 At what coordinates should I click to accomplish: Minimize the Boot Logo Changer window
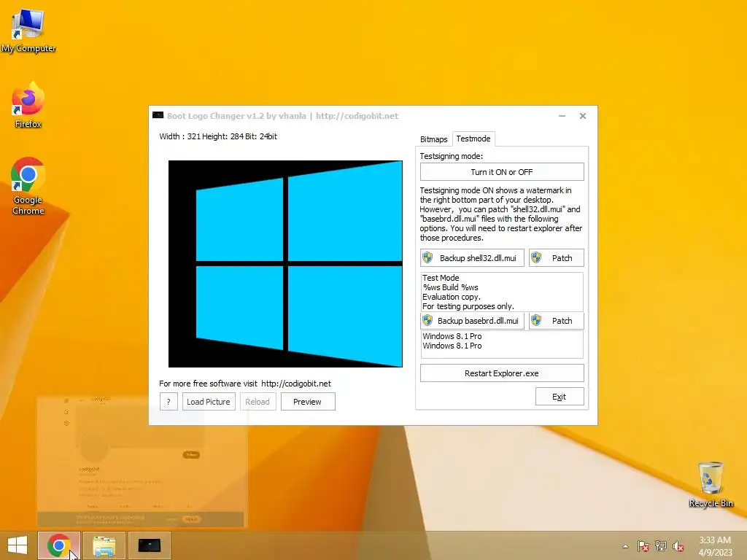click(x=562, y=116)
